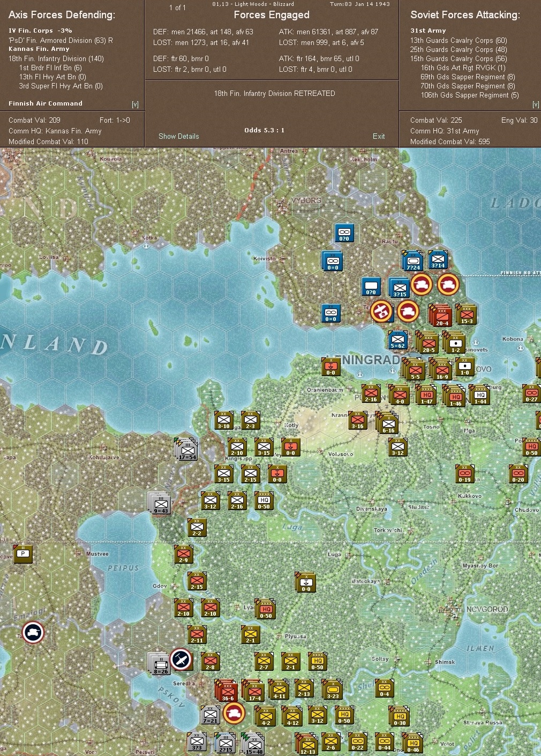Select Soviet division counter 4-0
This screenshot has height=756, width=541.
[399, 395]
